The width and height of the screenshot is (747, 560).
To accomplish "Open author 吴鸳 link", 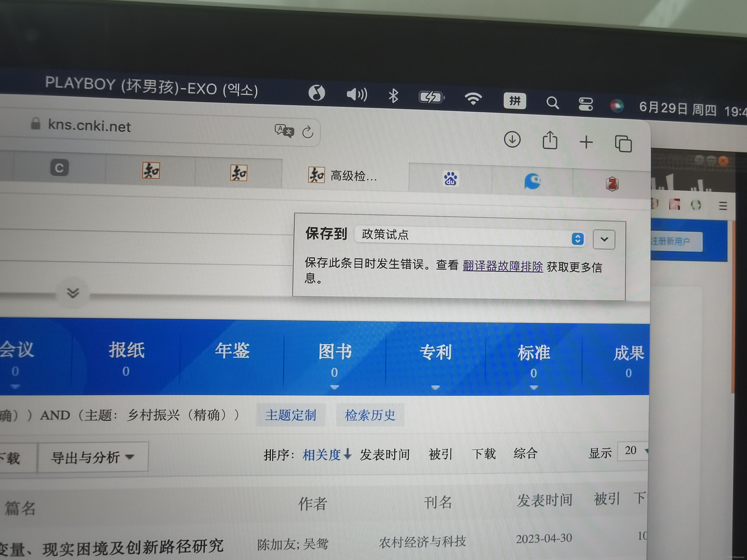I will (x=315, y=544).
